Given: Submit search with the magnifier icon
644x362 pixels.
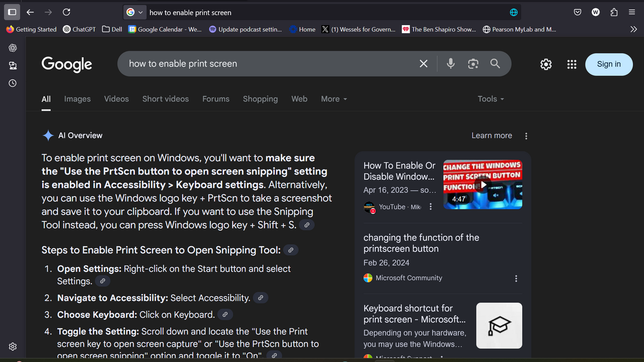Looking at the screenshot, I should coord(495,64).
